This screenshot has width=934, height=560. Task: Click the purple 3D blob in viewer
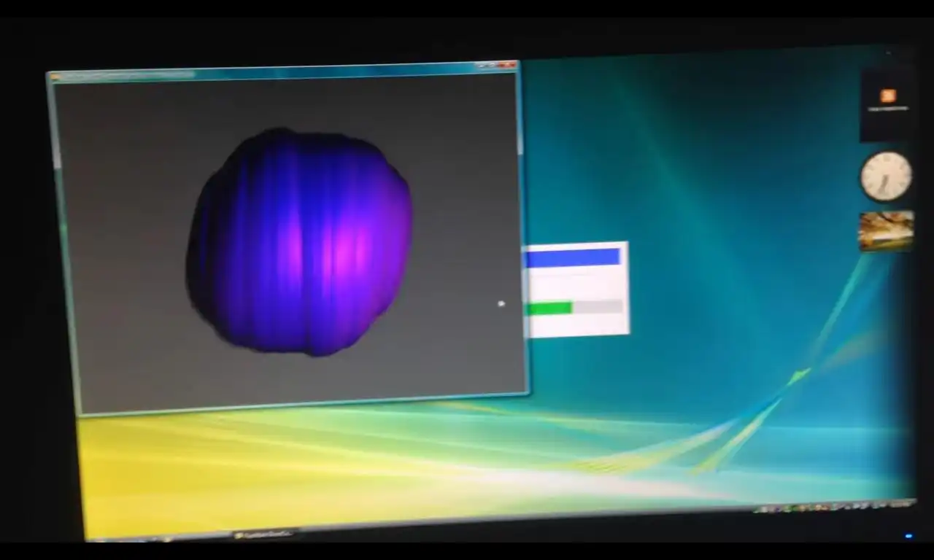tap(300, 241)
